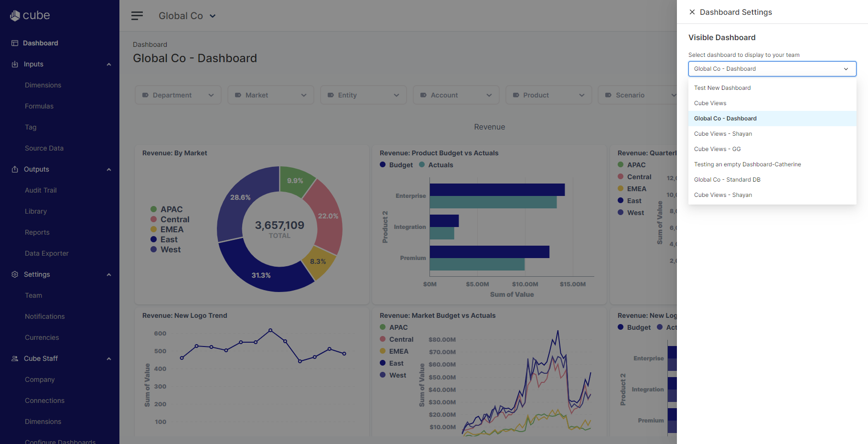Open the Audit Trail page
This screenshot has width=868, height=444.
click(x=41, y=190)
